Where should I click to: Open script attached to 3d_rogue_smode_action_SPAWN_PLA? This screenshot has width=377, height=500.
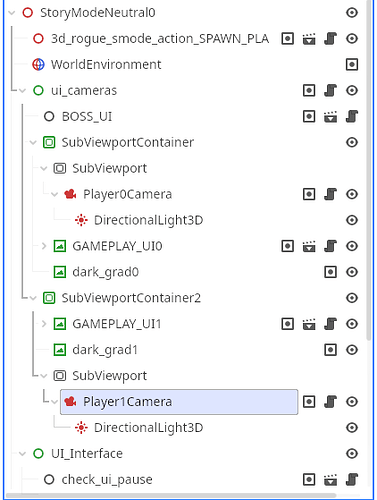[330, 39]
